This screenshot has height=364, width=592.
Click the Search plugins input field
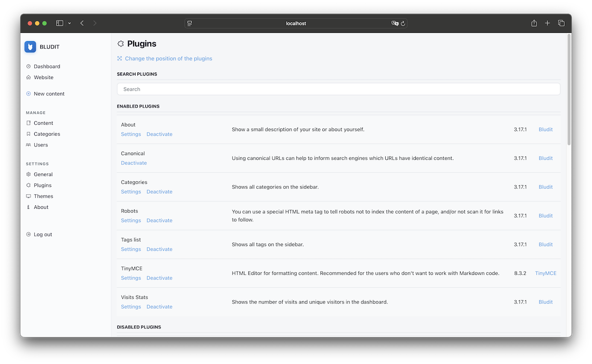pos(339,89)
